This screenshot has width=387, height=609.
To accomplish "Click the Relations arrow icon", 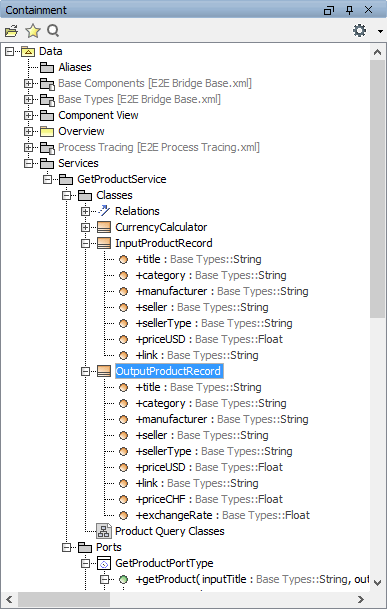I will click(x=104, y=211).
